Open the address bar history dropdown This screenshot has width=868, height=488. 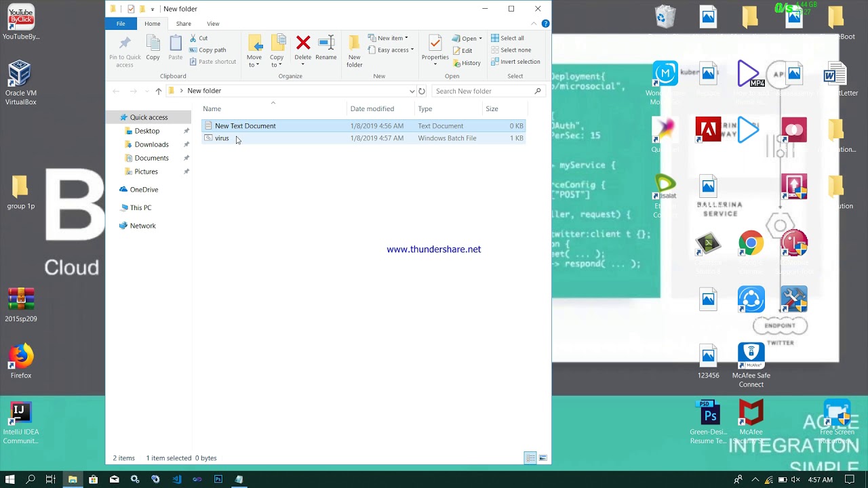pos(412,91)
